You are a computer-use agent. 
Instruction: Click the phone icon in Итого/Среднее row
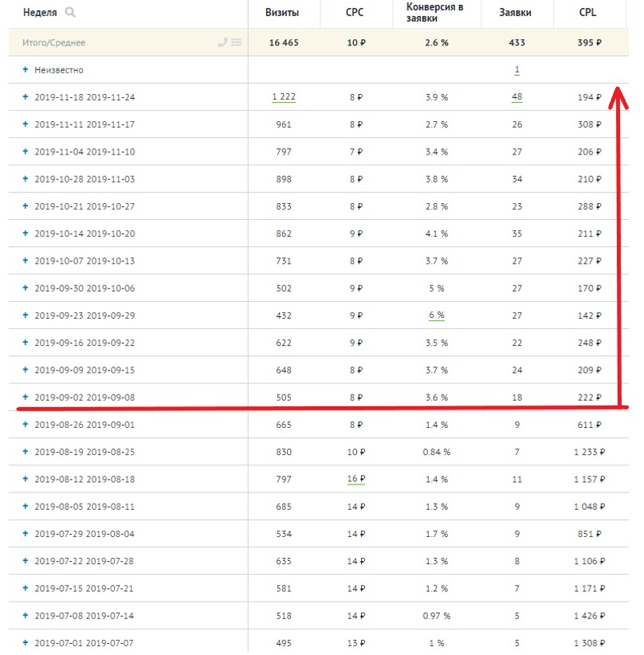222,42
